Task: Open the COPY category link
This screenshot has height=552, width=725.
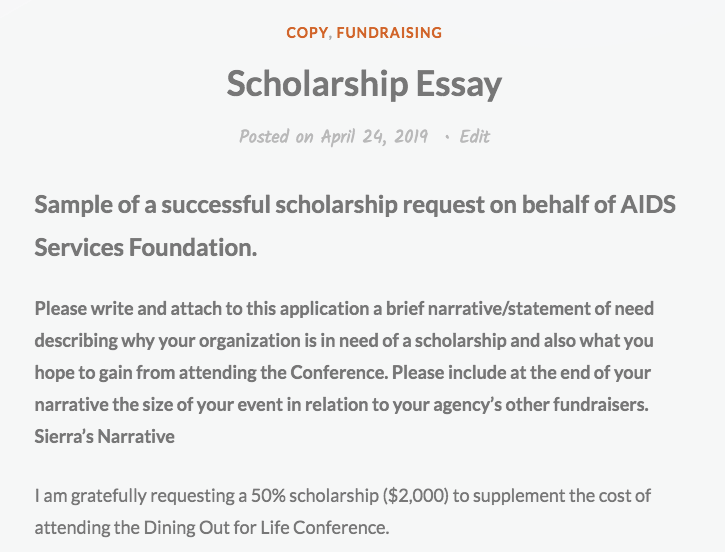Action: [306, 33]
